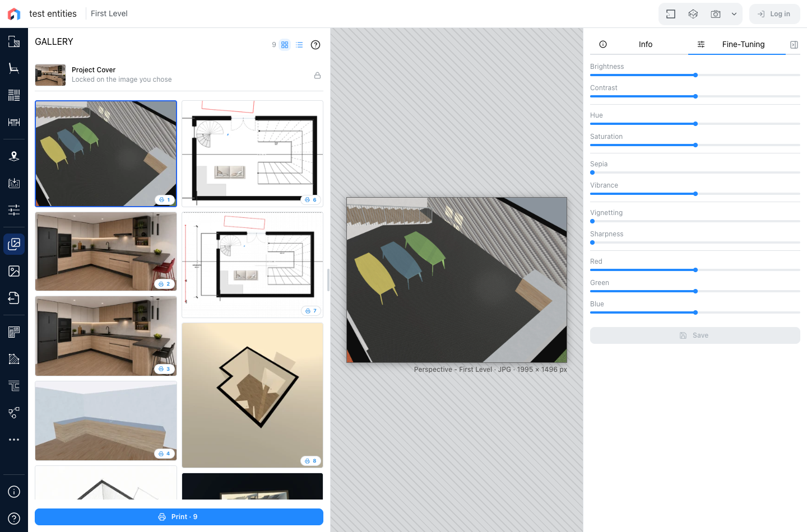Select the empty room render thumbnail with badge 4
807x532 pixels.
(x=106, y=421)
